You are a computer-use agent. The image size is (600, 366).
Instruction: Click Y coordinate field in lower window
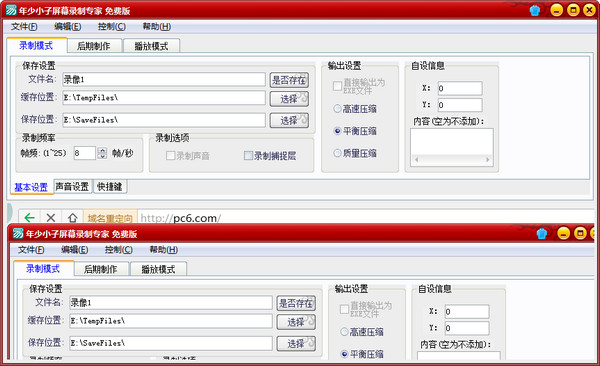pos(467,328)
